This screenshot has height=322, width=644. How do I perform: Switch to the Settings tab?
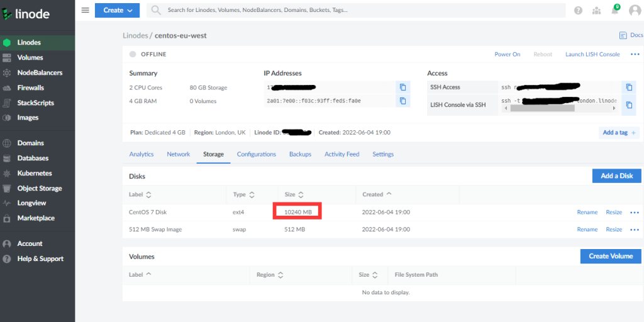click(383, 155)
